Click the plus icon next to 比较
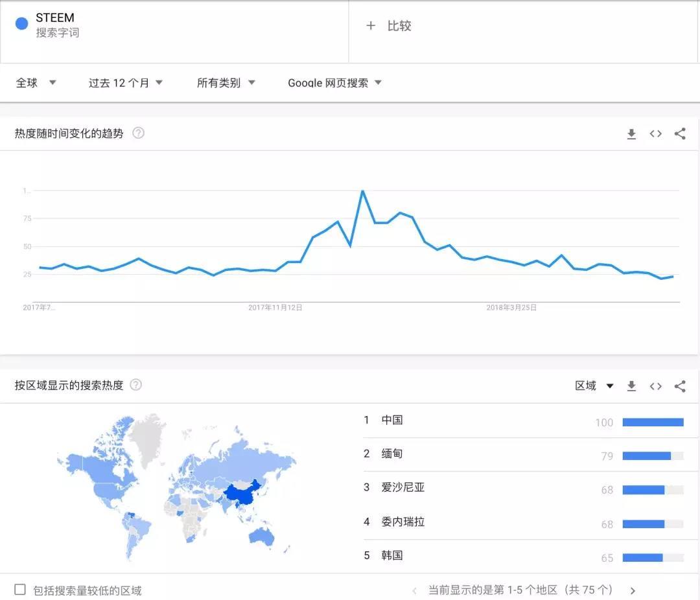Screen dimensions: 700x600 pyautogui.click(x=371, y=26)
